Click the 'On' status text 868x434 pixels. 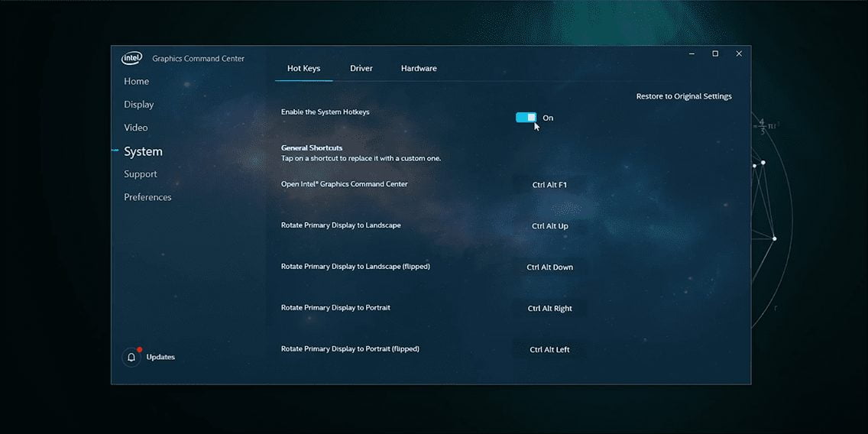(x=548, y=118)
